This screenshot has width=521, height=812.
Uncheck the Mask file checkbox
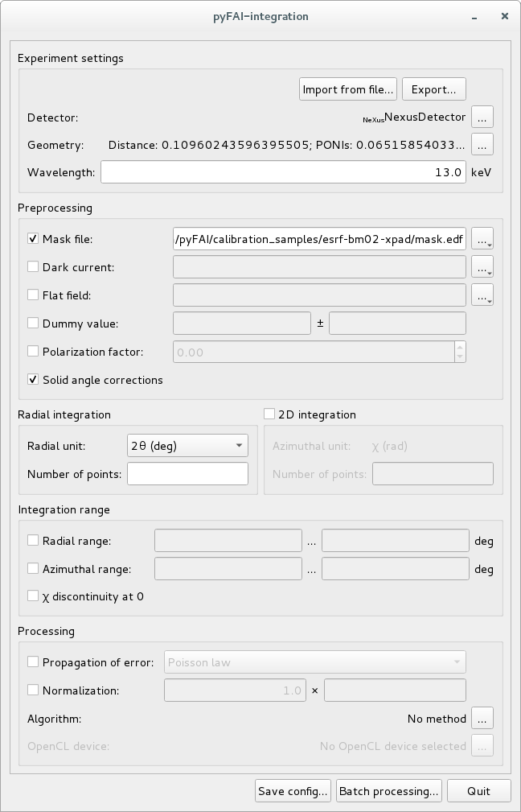point(33,239)
